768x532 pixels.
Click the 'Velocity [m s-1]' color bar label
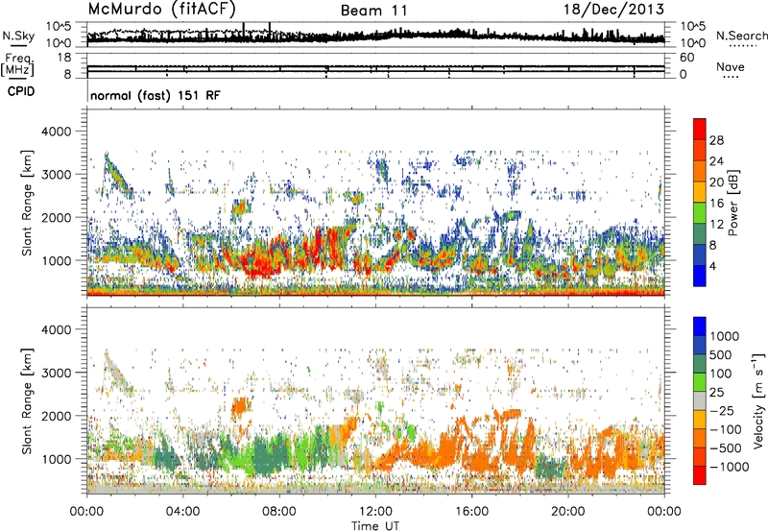[758, 400]
